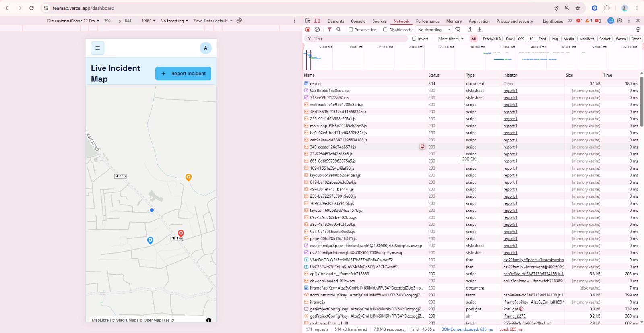Open DevTools settings gear
Screen dimensions: 644x333
pos(619,21)
